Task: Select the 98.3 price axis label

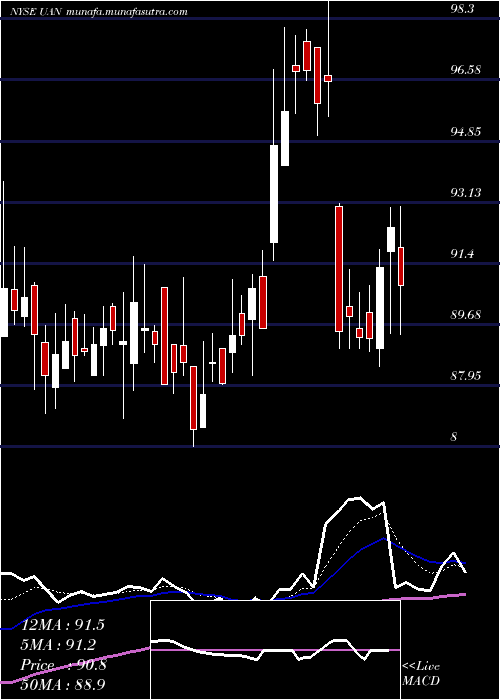Action: (x=462, y=8)
